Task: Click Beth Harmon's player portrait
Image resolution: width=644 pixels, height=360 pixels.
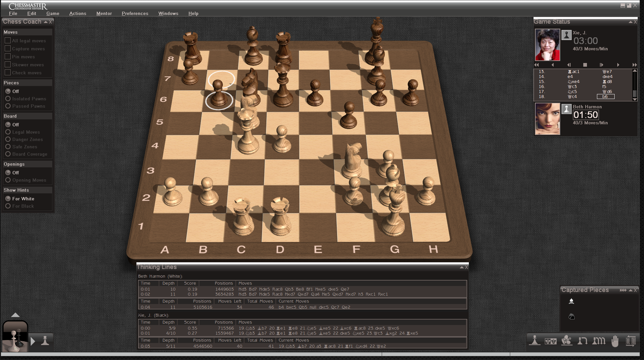Action: coord(547,119)
